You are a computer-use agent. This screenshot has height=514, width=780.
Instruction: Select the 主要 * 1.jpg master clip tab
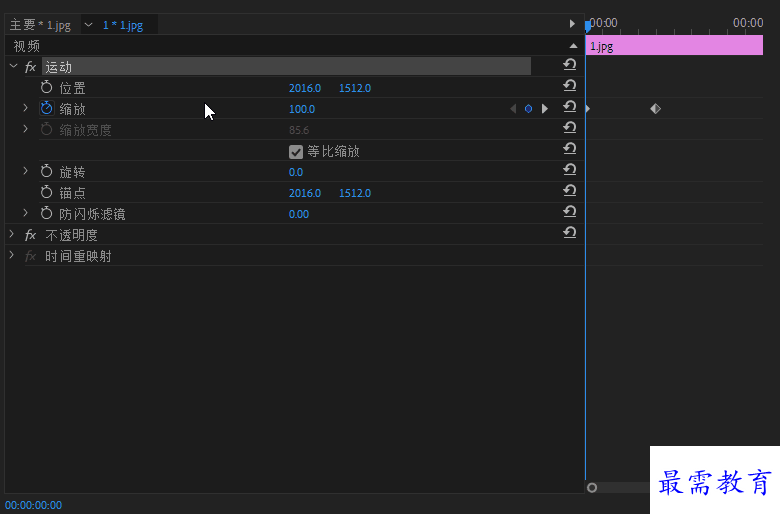40,25
